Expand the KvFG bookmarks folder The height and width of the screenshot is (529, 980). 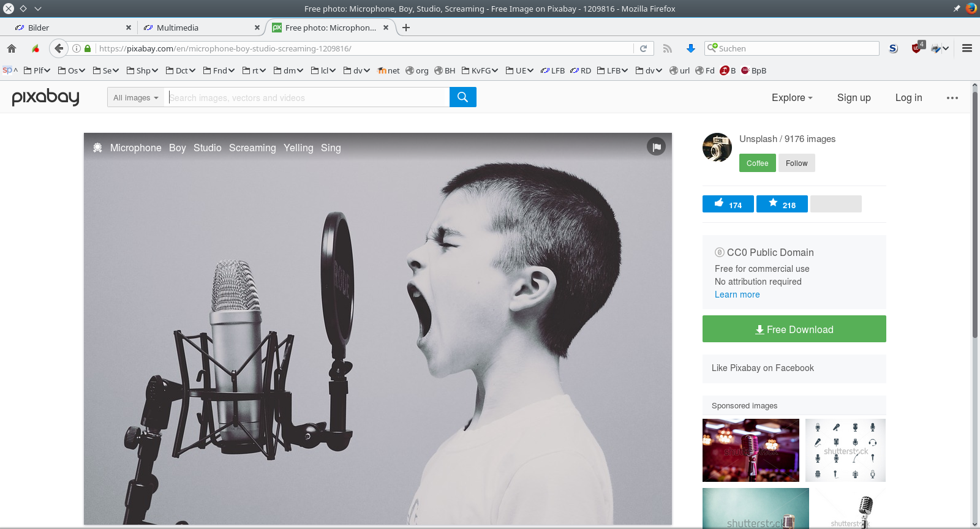[480, 70]
